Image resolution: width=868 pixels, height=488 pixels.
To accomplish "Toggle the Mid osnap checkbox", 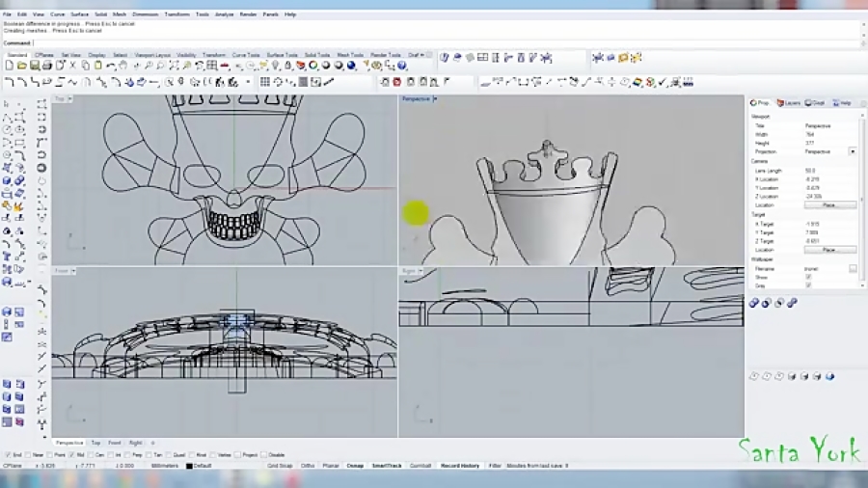I will pyautogui.click(x=71, y=455).
